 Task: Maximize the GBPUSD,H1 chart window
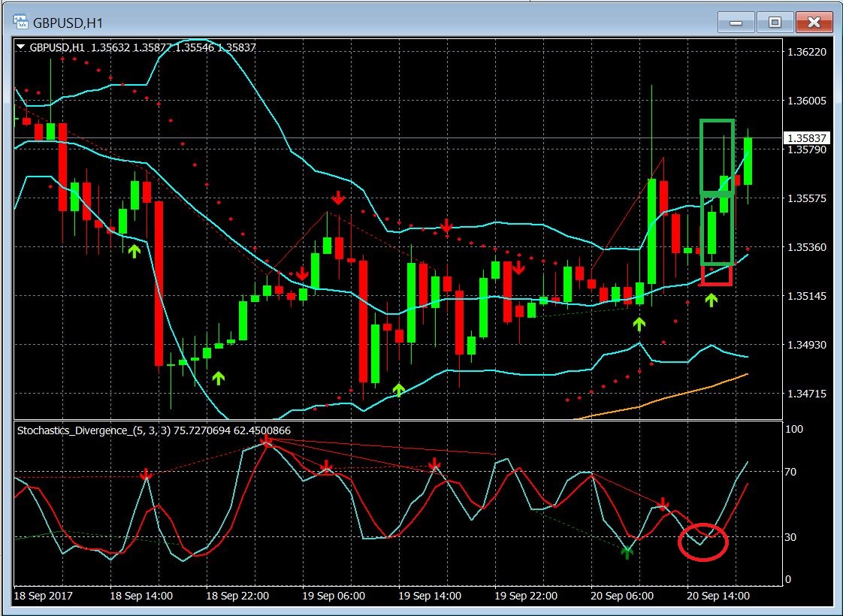775,23
